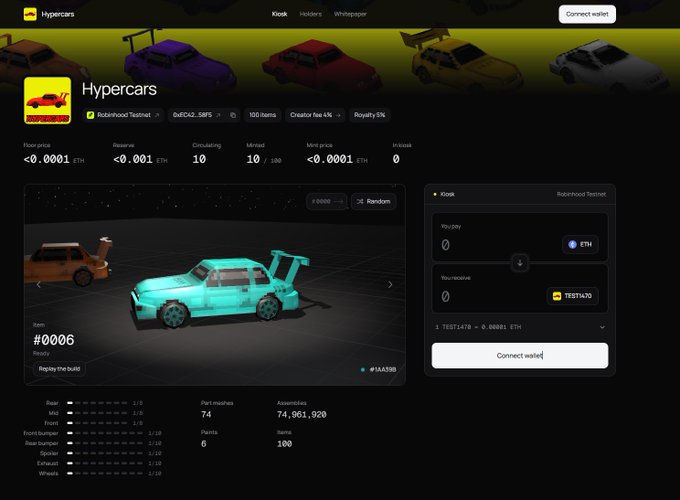Click the Assemblies value 74,961,920

tap(301, 415)
